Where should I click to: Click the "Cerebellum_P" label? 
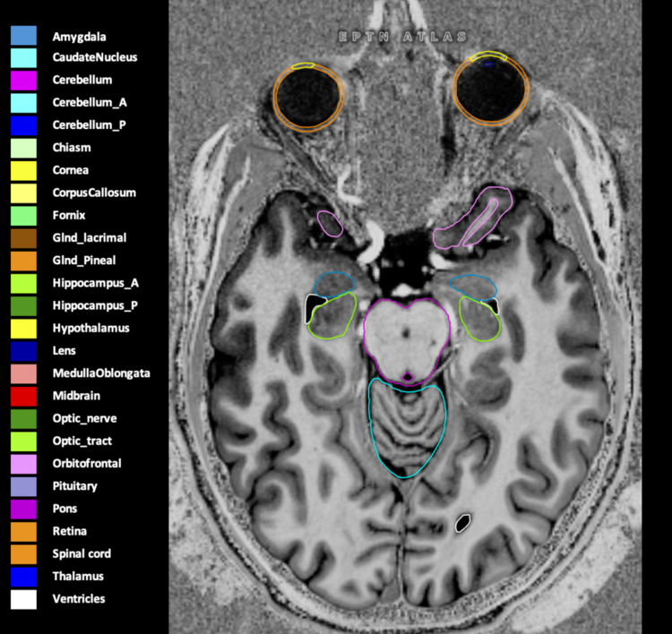[89, 125]
